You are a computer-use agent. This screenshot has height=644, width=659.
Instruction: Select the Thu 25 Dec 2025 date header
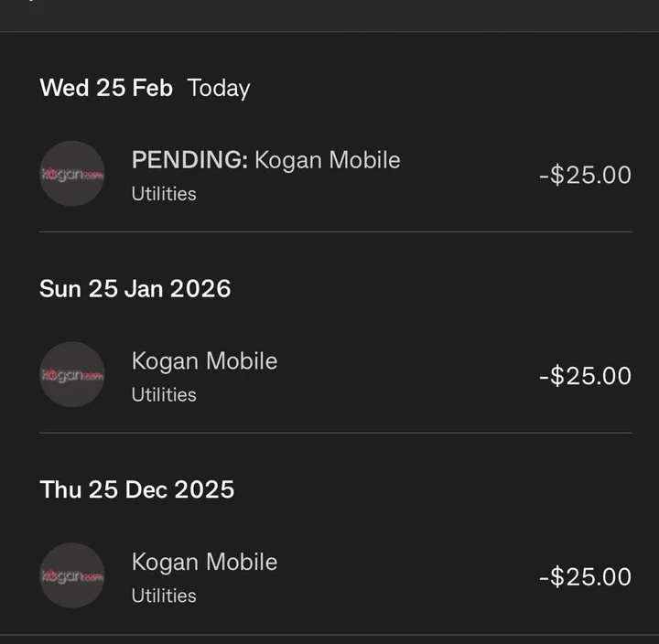point(137,489)
